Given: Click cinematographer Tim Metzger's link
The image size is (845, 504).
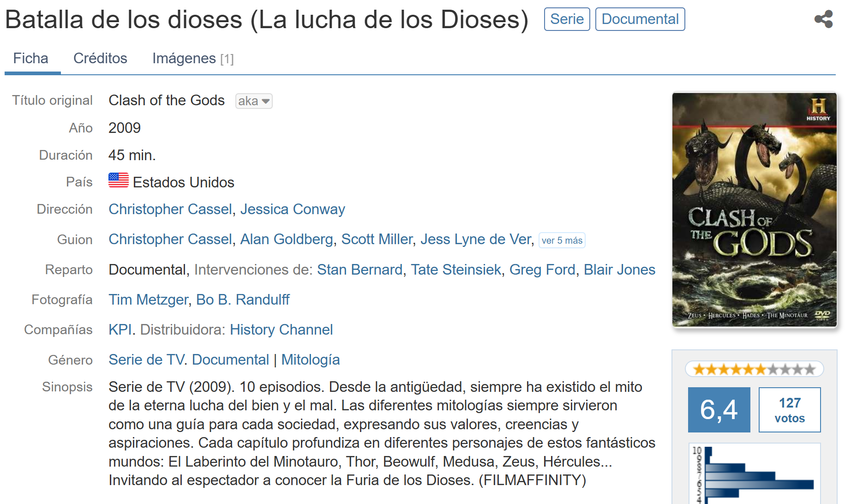Looking at the screenshot, I should click(148, 300).
